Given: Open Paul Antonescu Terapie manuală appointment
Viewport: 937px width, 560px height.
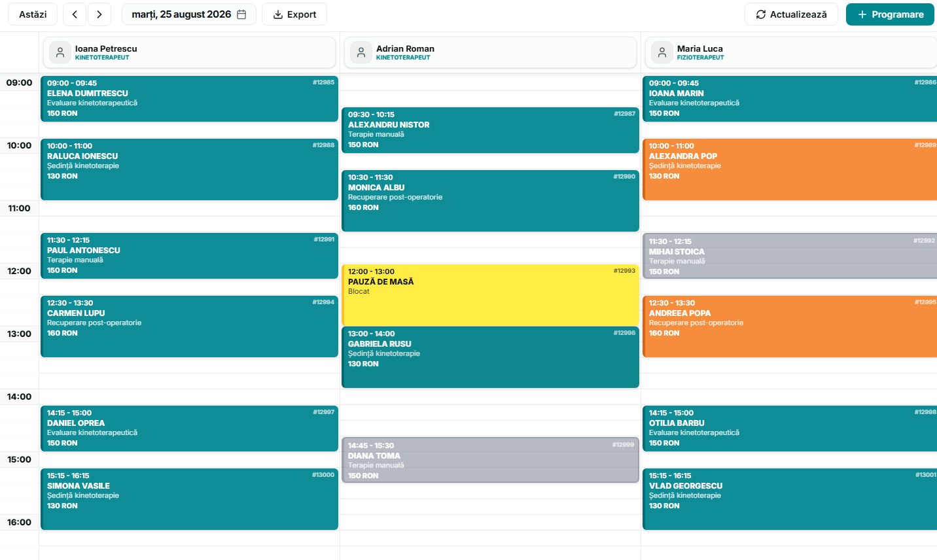Looking at the screenshot, I should pyautogui.click(x=189, y=256).
